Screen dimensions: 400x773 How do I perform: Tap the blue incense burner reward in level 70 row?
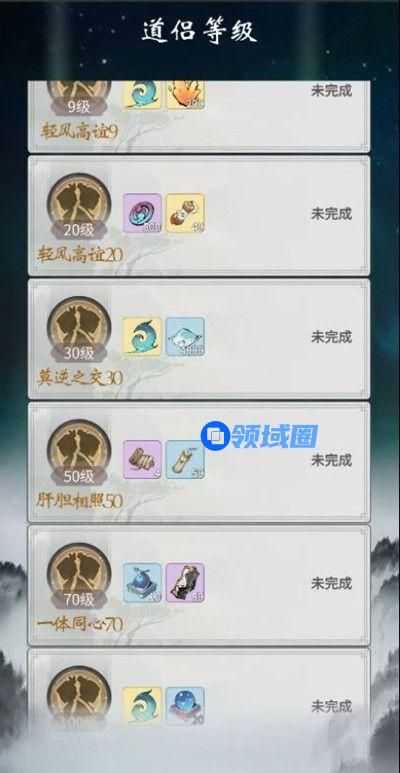[x=142, y=583]
